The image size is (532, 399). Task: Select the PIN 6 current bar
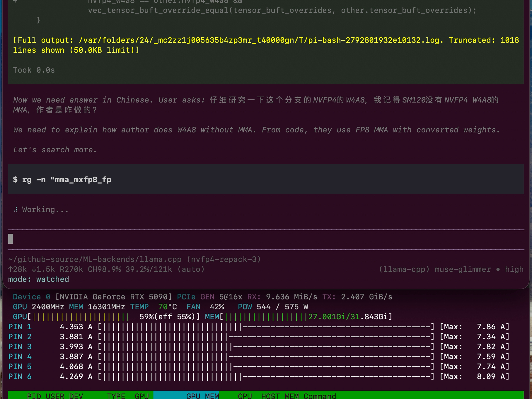point(266,376)
